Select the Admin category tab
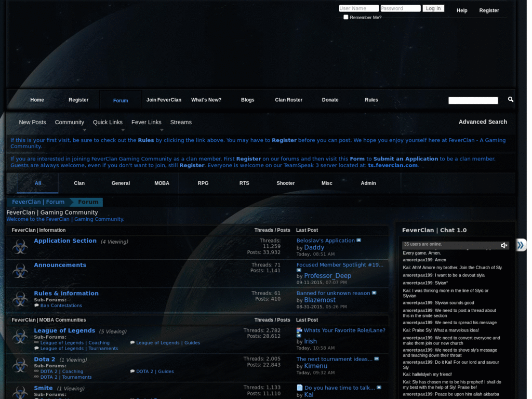Screen dimensions: 532x399 pos(368,183)
